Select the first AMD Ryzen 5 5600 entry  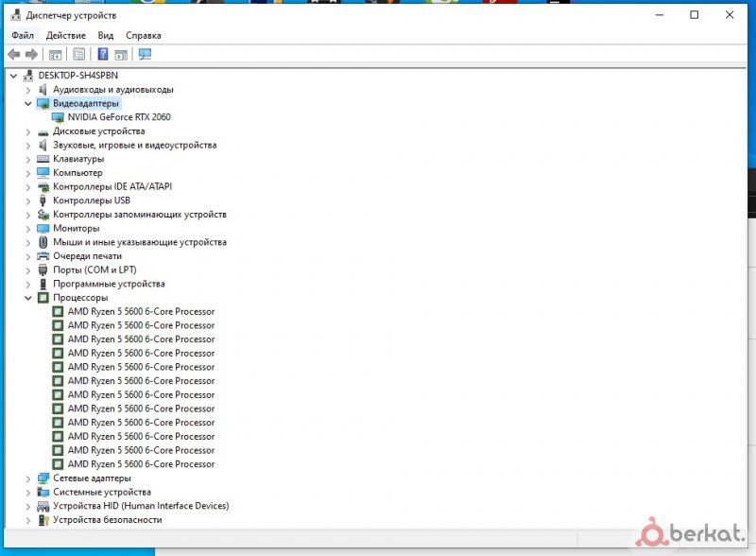coord(141,312)
